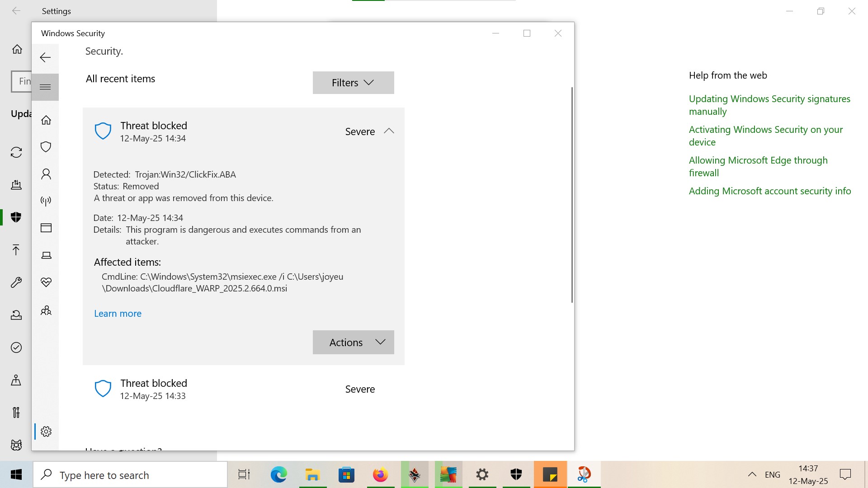The image size is (868, 488).
Task: Click the All recent items heading
Action: tap(120, 79)
